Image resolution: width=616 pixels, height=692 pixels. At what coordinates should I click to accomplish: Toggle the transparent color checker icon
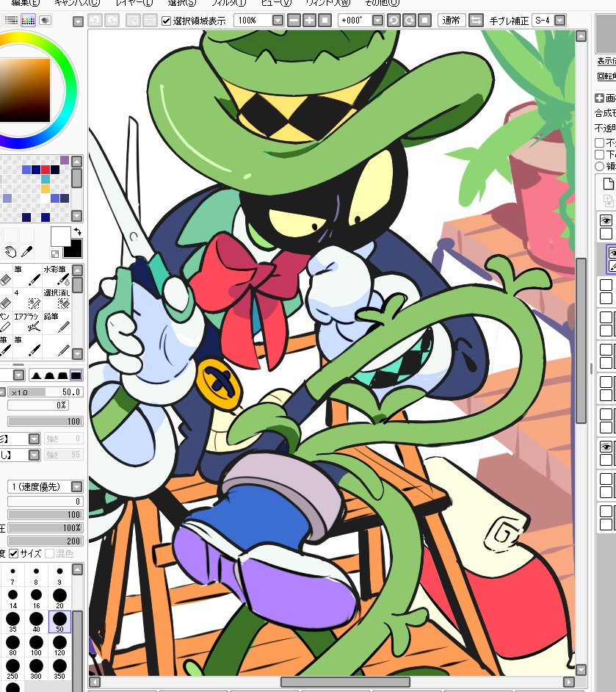coord(54,253)
